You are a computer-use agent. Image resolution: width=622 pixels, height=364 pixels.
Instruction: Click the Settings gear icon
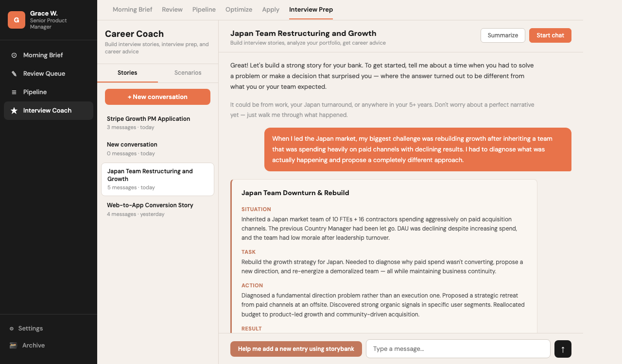(12, 329)
